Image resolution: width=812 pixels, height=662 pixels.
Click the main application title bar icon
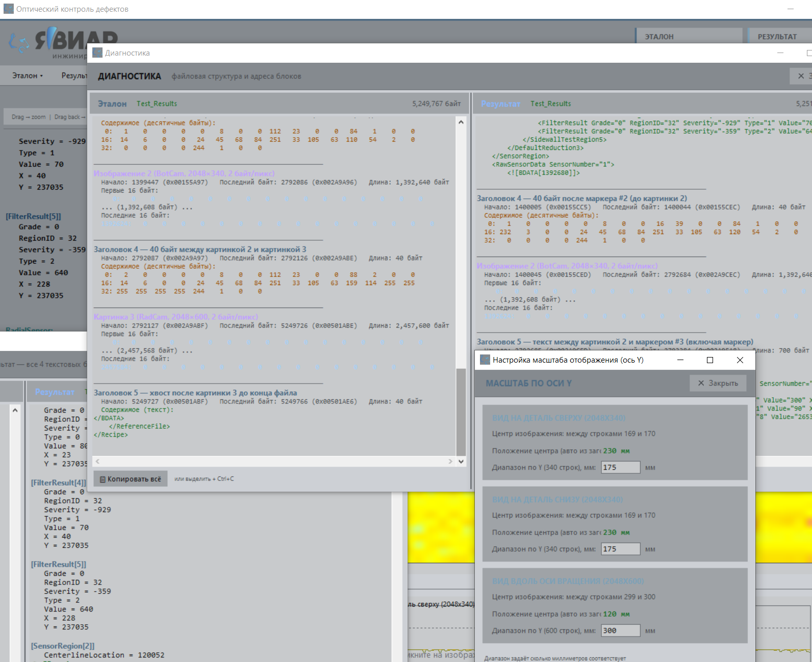pos(9,9)
